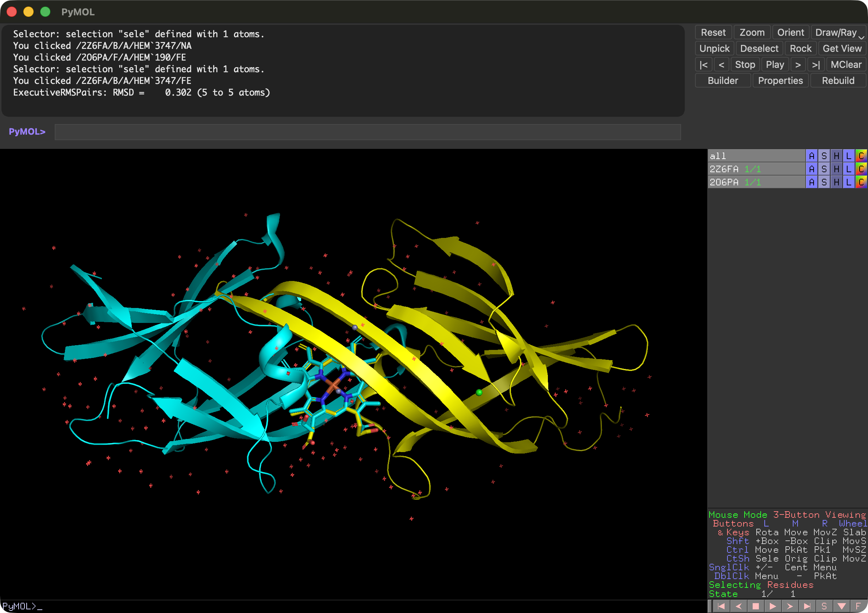Click the PyMOL command input field
868x613 pixels.
pos(368,132)
